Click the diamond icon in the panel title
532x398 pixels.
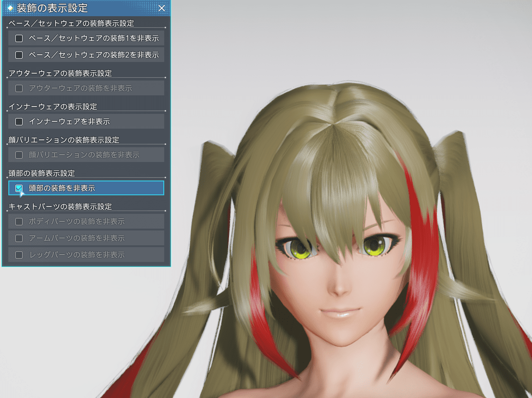coord(10,8)
